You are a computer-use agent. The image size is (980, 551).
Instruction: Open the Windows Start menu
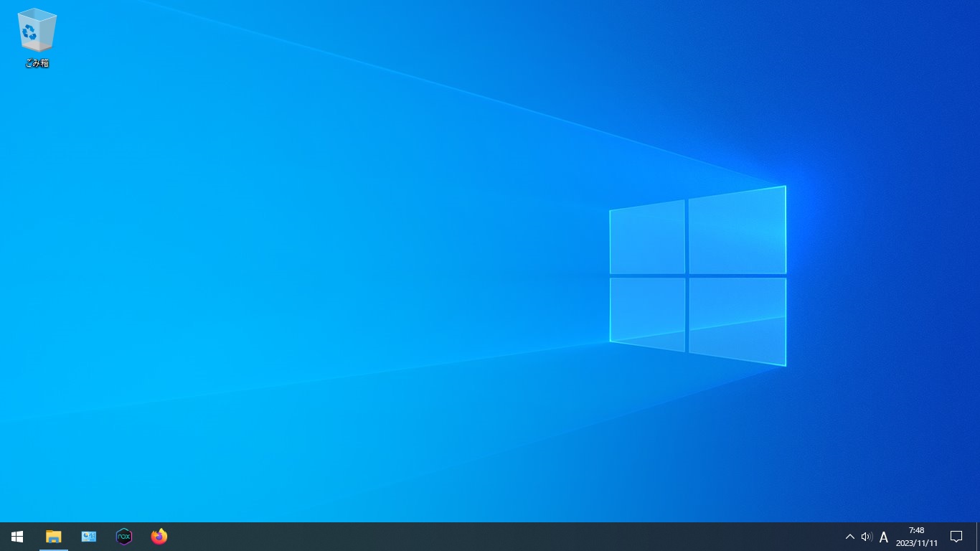[x=17, y=537]
